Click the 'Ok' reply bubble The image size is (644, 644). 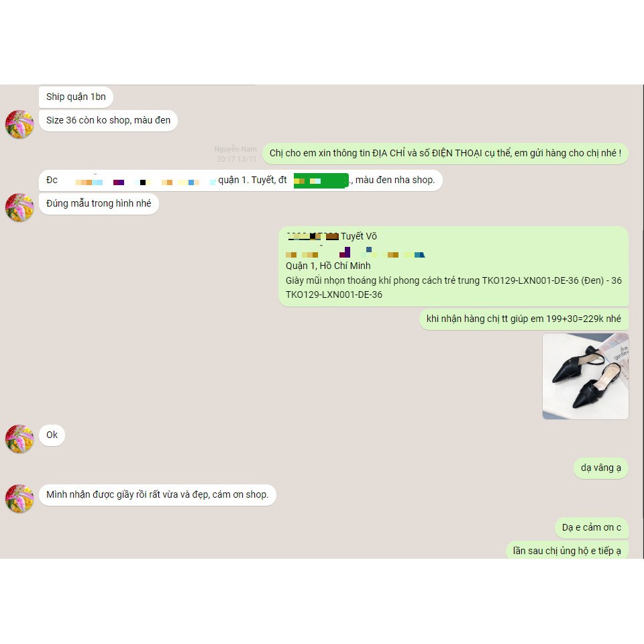point(52,435)
